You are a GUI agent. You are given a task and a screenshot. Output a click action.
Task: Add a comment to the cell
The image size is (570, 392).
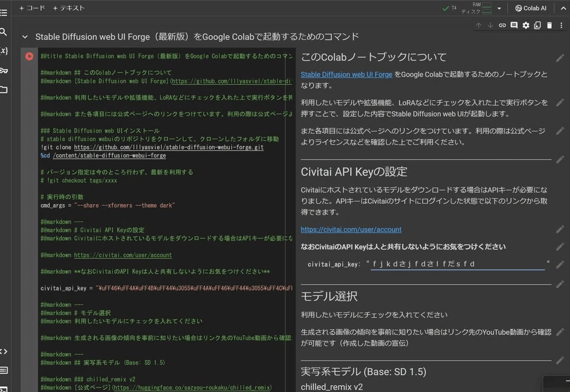pos(514,26)
